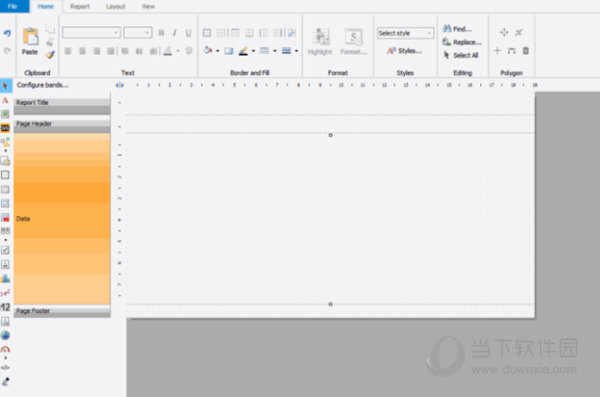The height and width of the screenshot is (397, 600).
Task: Select the Cellular Text (12) tool
Action: click(x=5, y=307)
